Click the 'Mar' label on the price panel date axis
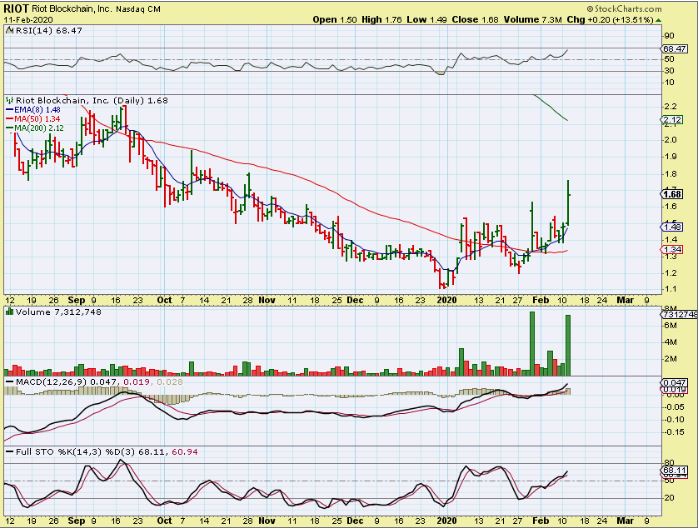 (x=625, y=300)
